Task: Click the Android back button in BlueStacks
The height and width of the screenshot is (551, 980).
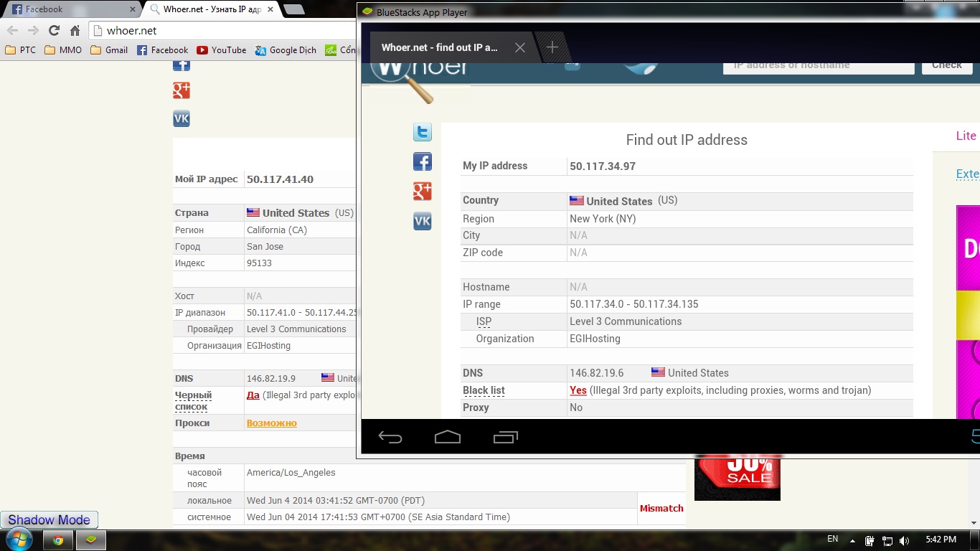Action: click(x=390, y=437)
